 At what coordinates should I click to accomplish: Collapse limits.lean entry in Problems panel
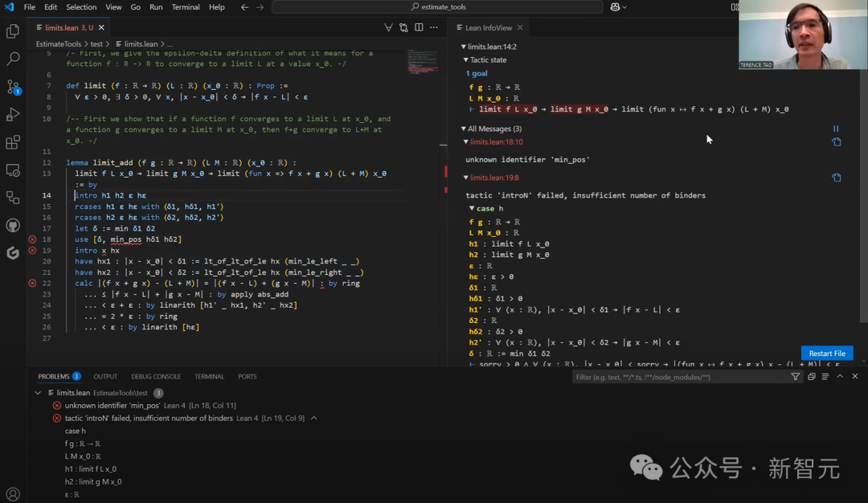[38, 393]
